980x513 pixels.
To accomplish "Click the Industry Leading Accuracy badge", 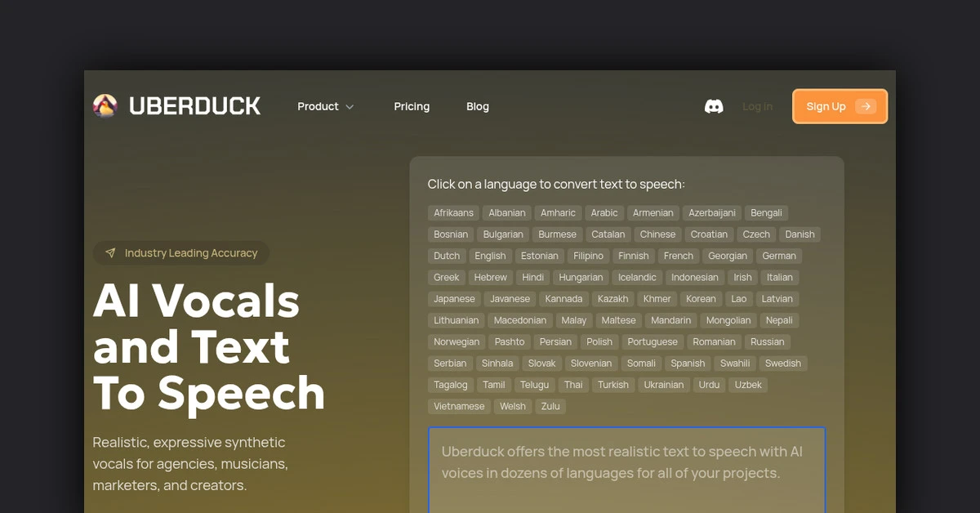I will 181,253.
